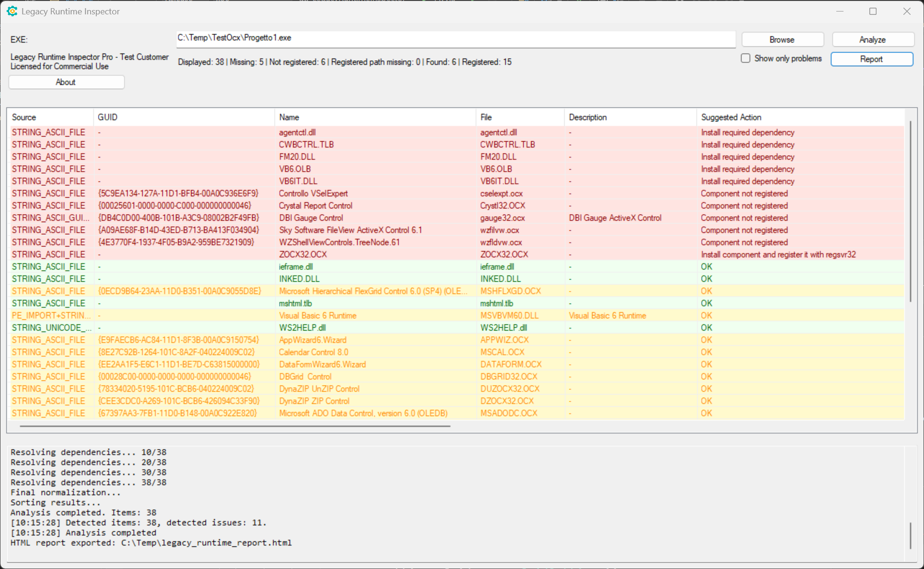Viewport: 924px width, 569px height.
Task: Click the Browse button
Action: click(x=782, y=40)
